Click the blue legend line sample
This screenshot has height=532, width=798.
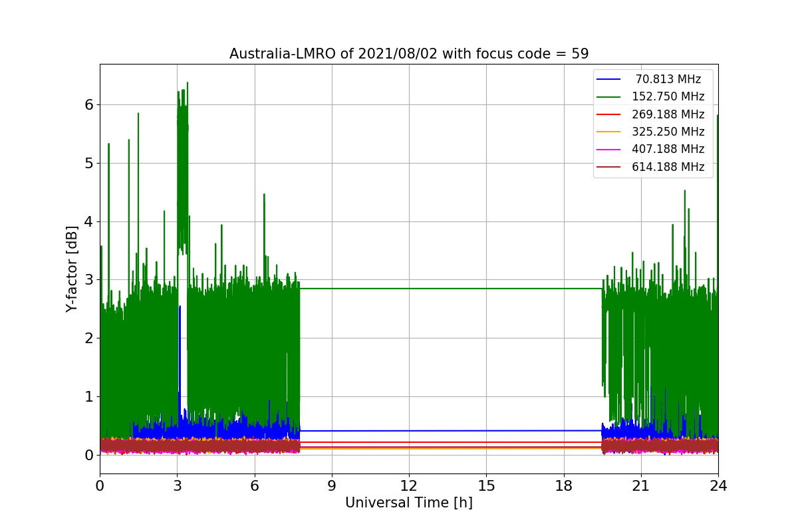[609, 80]
